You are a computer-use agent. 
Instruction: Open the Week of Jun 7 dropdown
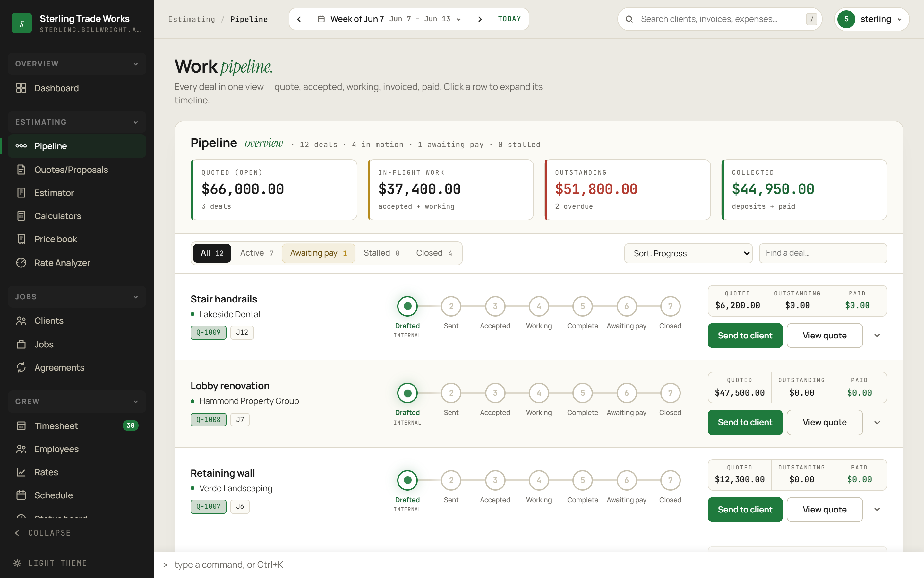(389, 19)
